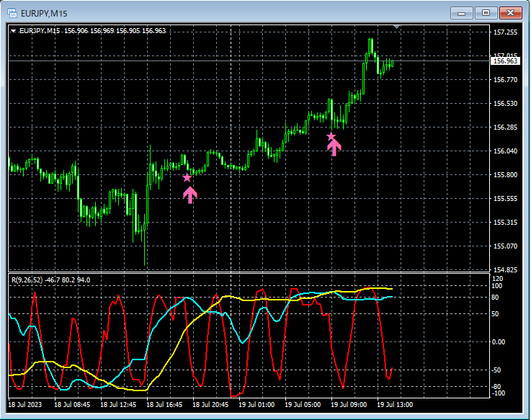This screenshot has height=420, width=531.
Task: Click the -100 level on indicator scale
Action: point(497,393)
